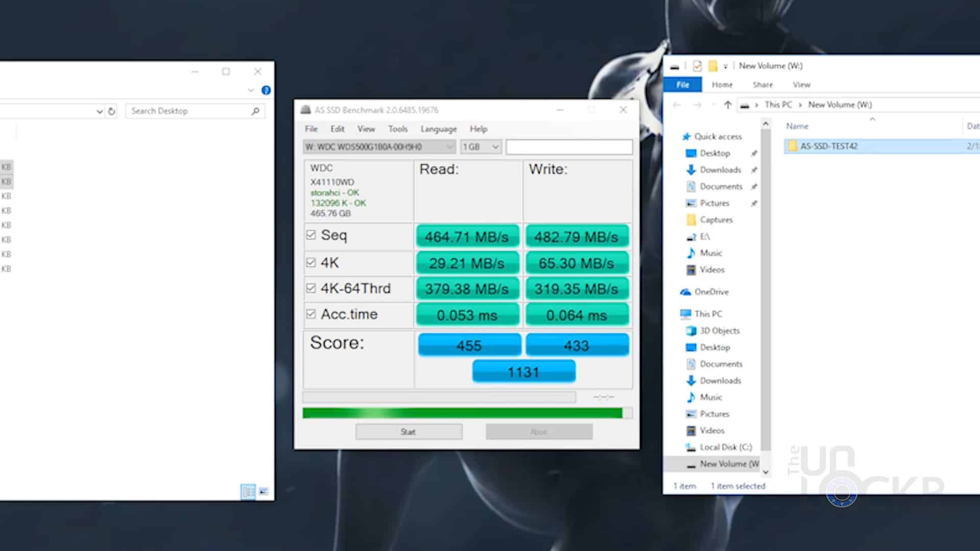Disable the 4K-64Thrd test checkbox
This screenshot has height=551, width=980.
[x=312, y=288]
